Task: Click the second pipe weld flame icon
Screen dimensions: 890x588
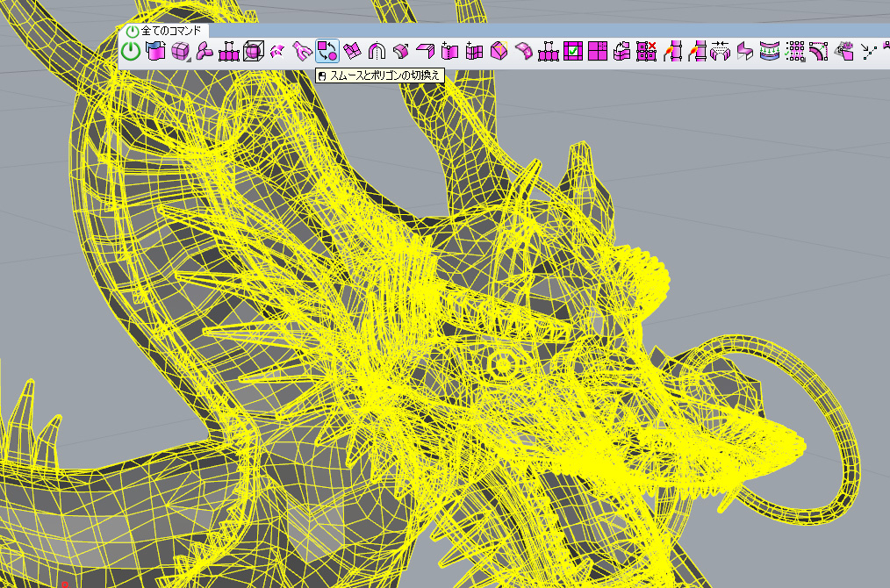Action: (696, 51)
